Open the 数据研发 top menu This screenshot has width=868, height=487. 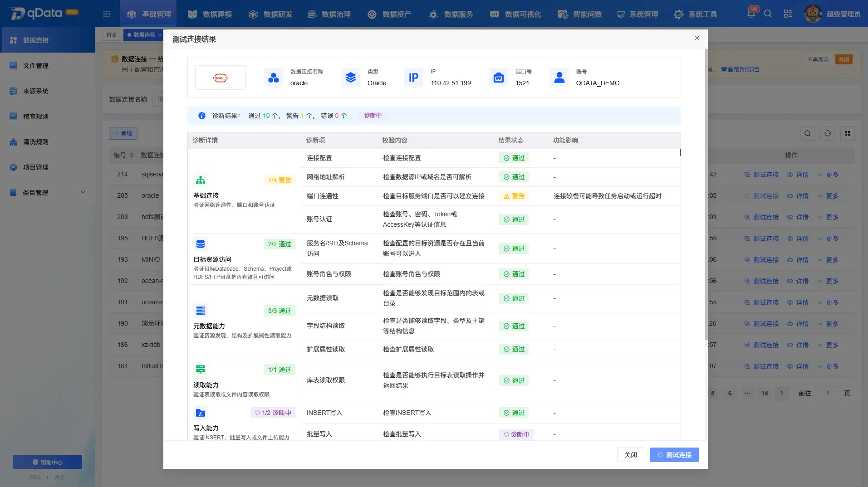pos(270,14)
